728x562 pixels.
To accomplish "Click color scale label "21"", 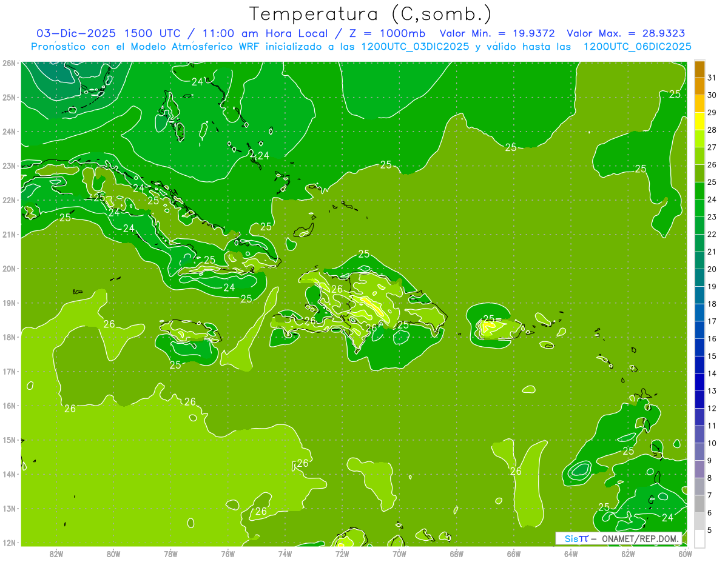I will click(x=712, y=252).
